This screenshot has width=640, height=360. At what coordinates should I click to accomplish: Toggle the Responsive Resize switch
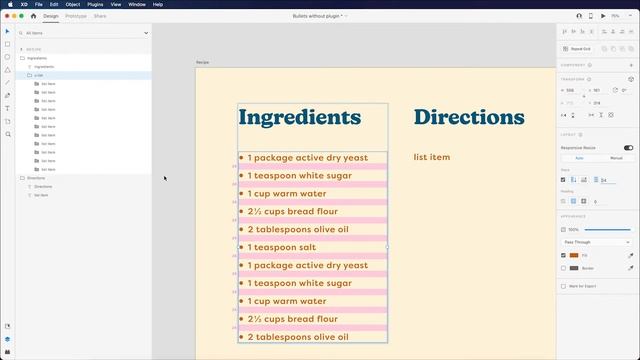coord(629,148)
